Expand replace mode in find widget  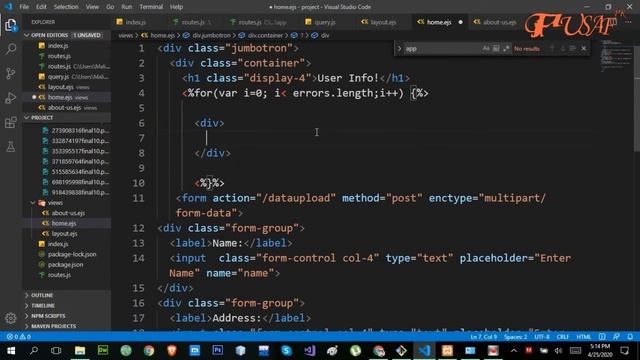click(399, 49)
